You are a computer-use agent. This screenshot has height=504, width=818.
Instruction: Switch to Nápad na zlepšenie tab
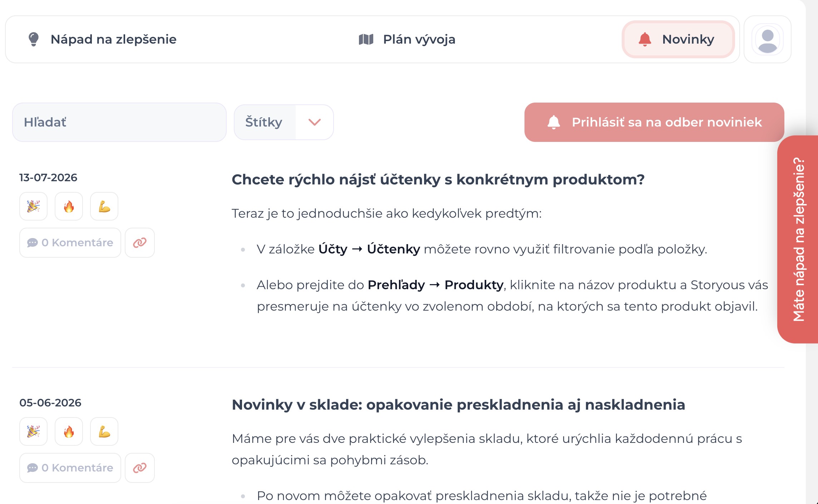[102, 39]
